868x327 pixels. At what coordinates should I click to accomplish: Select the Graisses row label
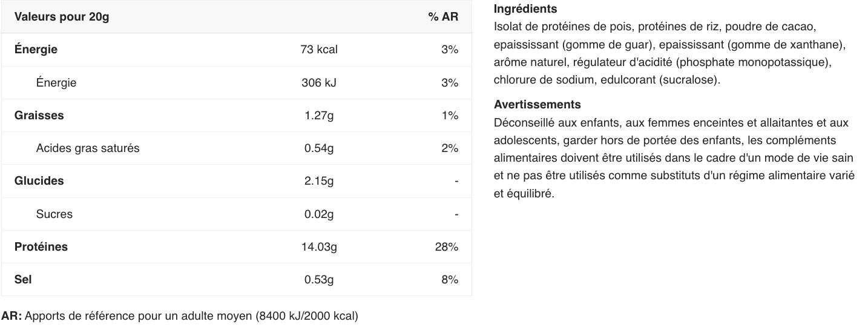pos(39,115)
